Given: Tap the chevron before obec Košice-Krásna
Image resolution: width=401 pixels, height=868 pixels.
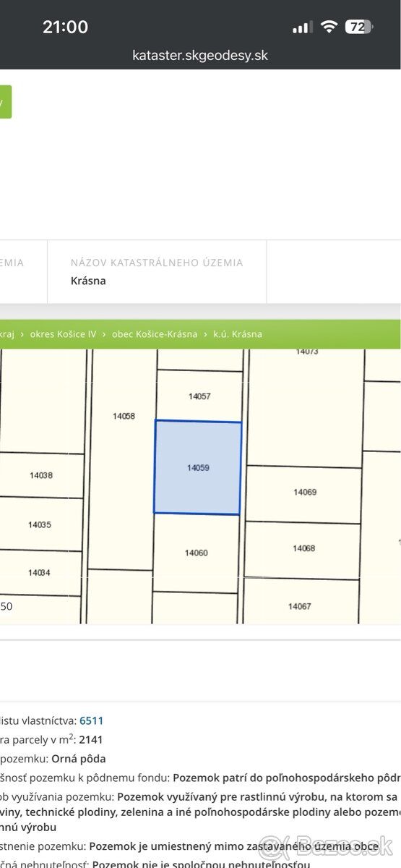Looking at the screenshot, I should tap(104, 334).
